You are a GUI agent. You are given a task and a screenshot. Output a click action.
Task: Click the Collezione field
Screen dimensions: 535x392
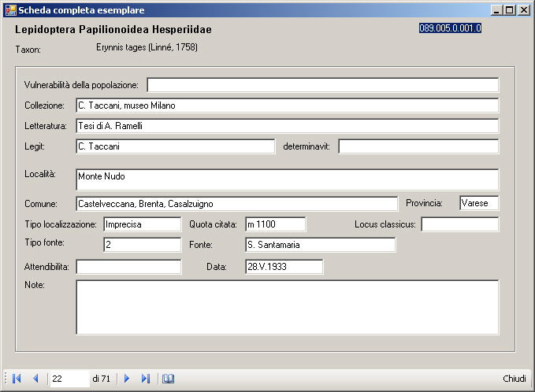tap(288, 105)
